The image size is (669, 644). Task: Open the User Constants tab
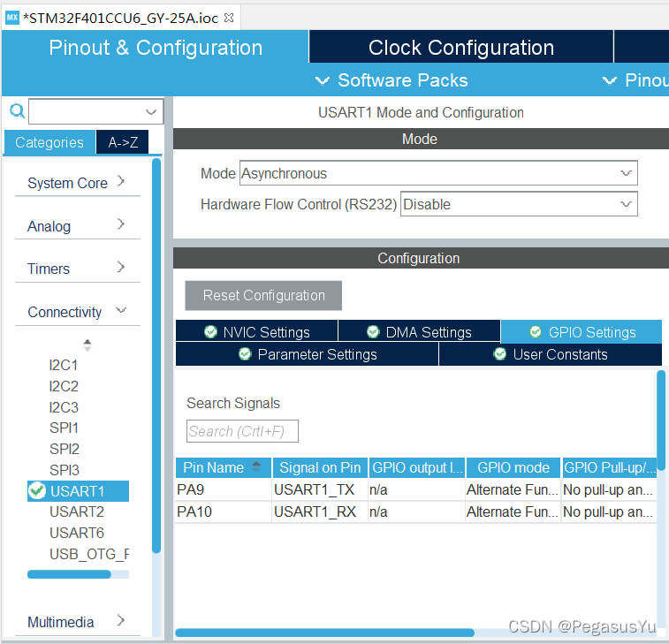[x=551, y=354]
